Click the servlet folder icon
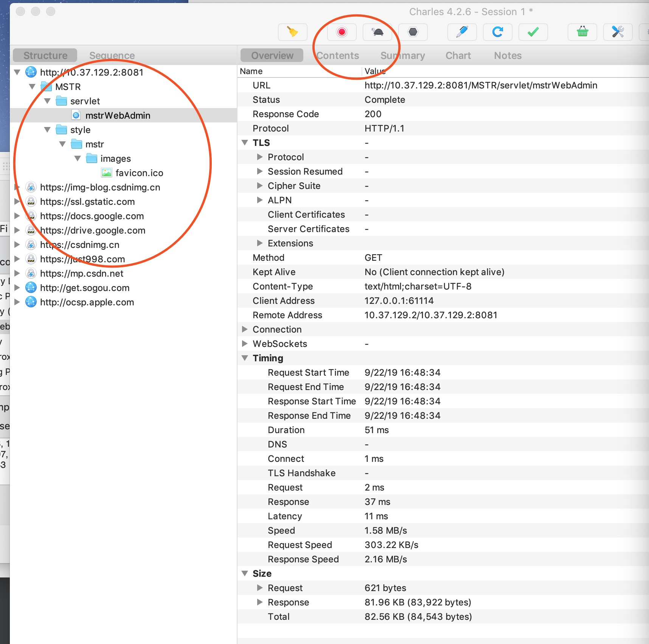 (x=61, y=101)
